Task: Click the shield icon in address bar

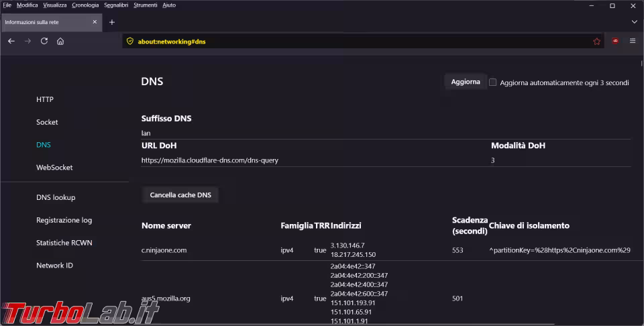Action: coord(130,41)
